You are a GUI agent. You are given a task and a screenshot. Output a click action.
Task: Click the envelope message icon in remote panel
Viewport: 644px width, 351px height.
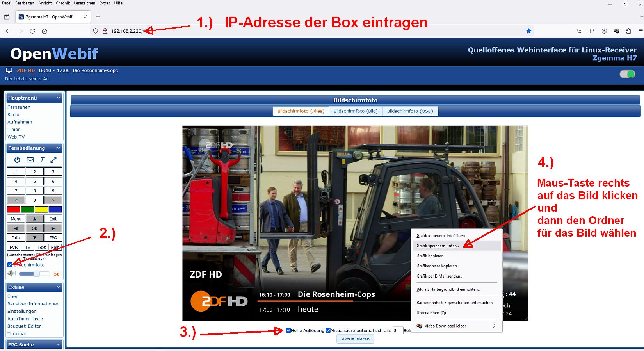pos(30,160)
